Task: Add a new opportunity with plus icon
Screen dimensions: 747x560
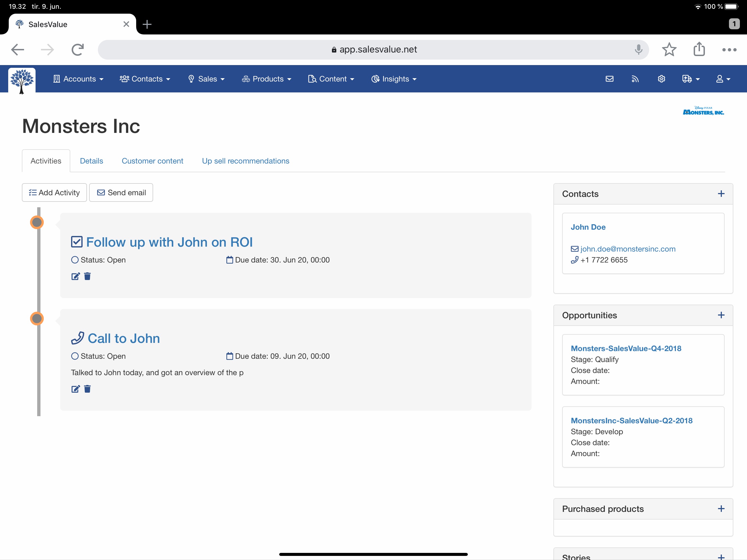Action: 721,315
